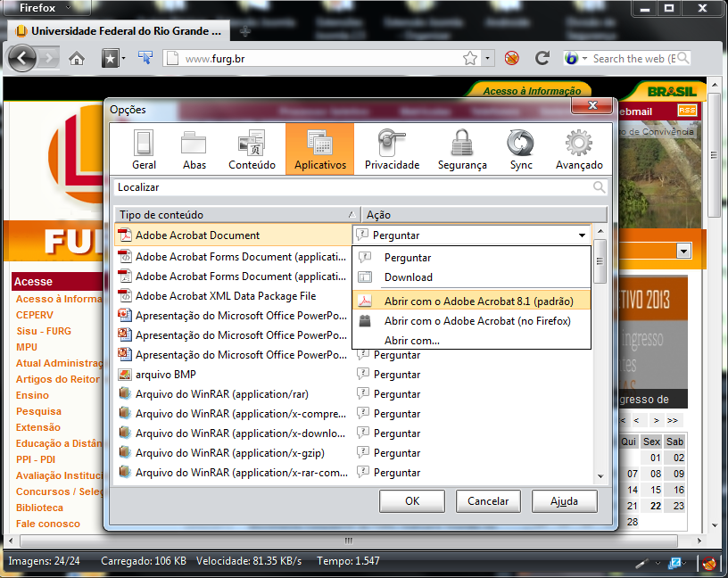Switch to the Abas options panel
The image size is (728, 578).
point(194,149)
